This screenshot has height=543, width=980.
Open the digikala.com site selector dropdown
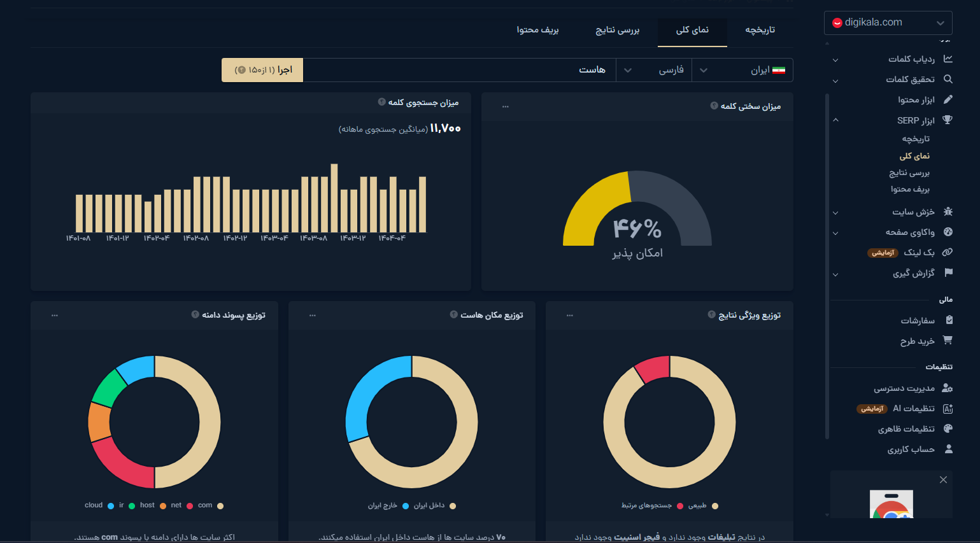(888, 22)
